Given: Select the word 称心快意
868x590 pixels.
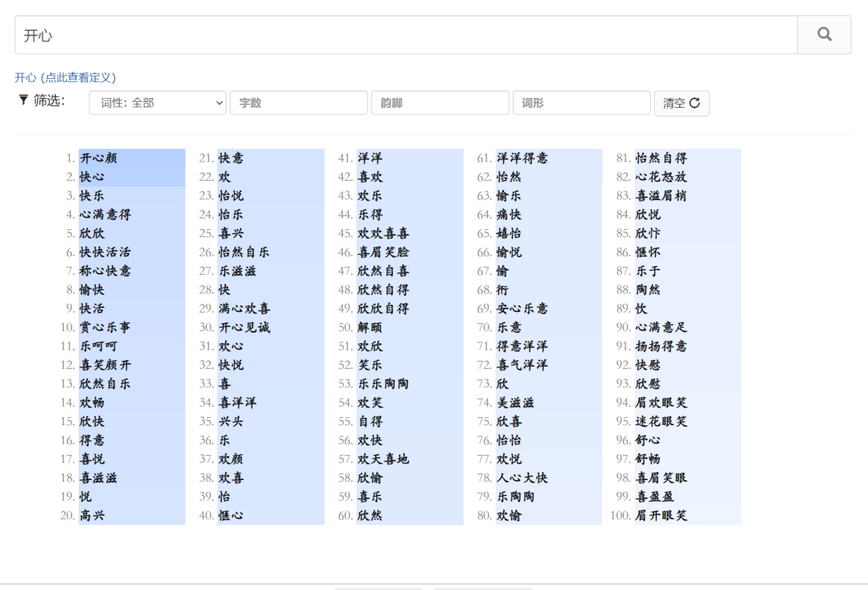Looking at the screenshot, I should point(105,271).
